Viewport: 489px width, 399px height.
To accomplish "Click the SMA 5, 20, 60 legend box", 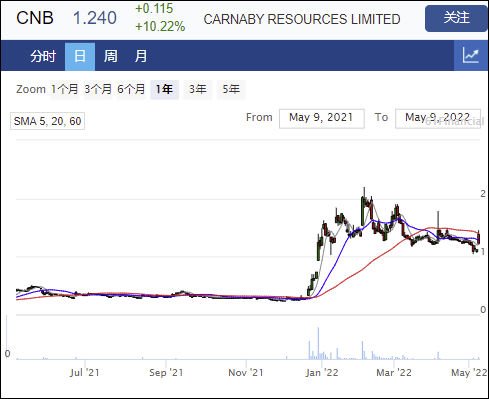I will [x=47, y=121].
